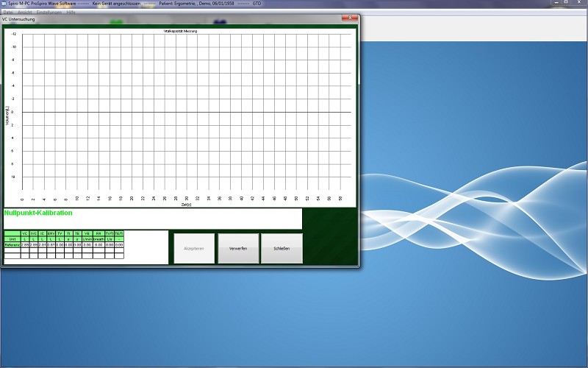
Task: Click the Vitalkapazität Messung chart title
Action: [179, 32]
